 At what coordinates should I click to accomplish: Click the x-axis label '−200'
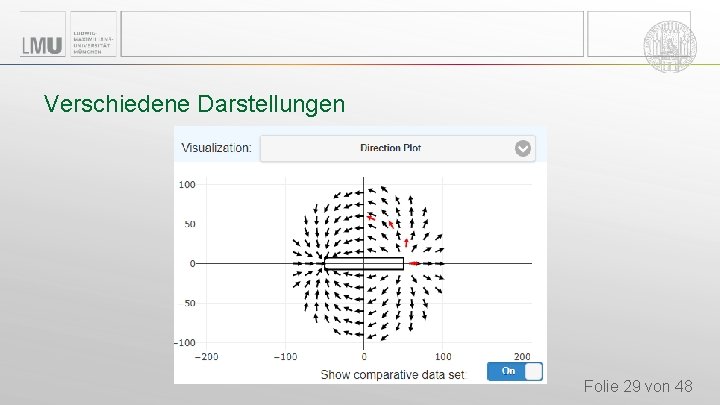207,357
